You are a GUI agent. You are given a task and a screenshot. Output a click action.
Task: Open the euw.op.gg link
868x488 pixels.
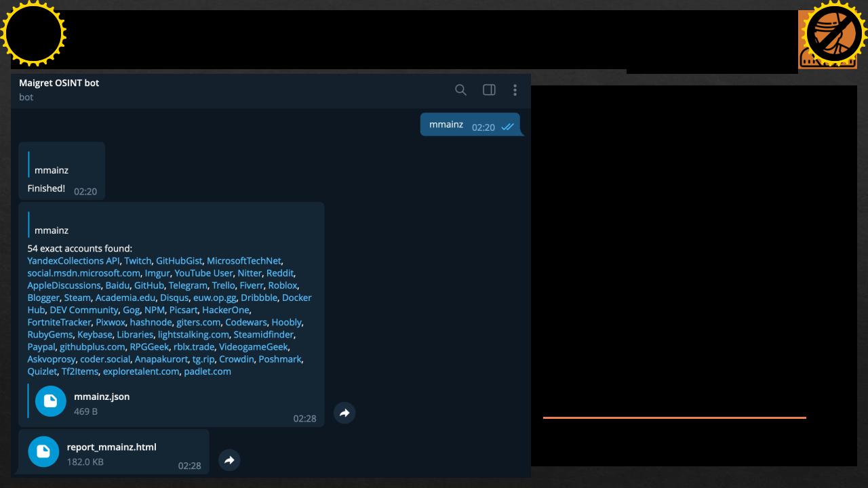tap(214, 298)
